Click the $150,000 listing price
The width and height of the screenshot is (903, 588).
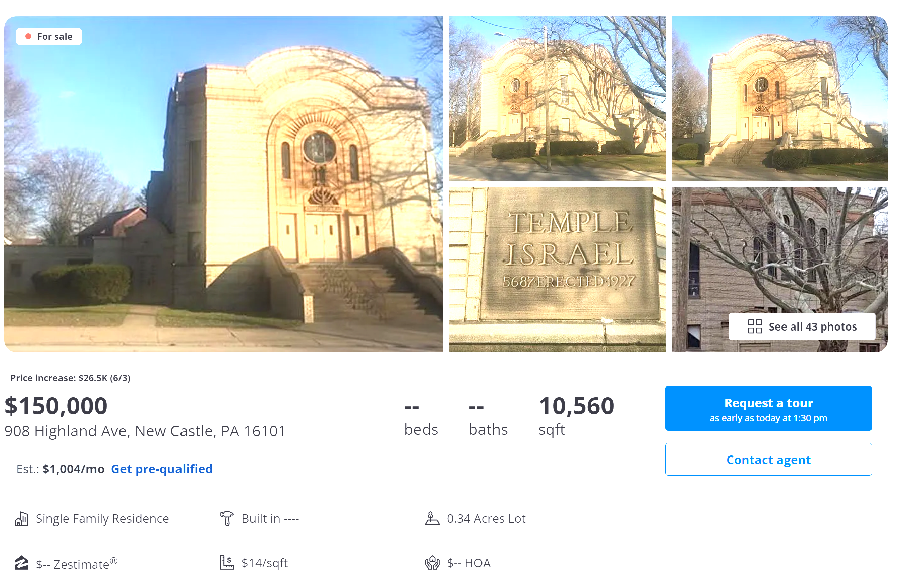click(56, 406)
